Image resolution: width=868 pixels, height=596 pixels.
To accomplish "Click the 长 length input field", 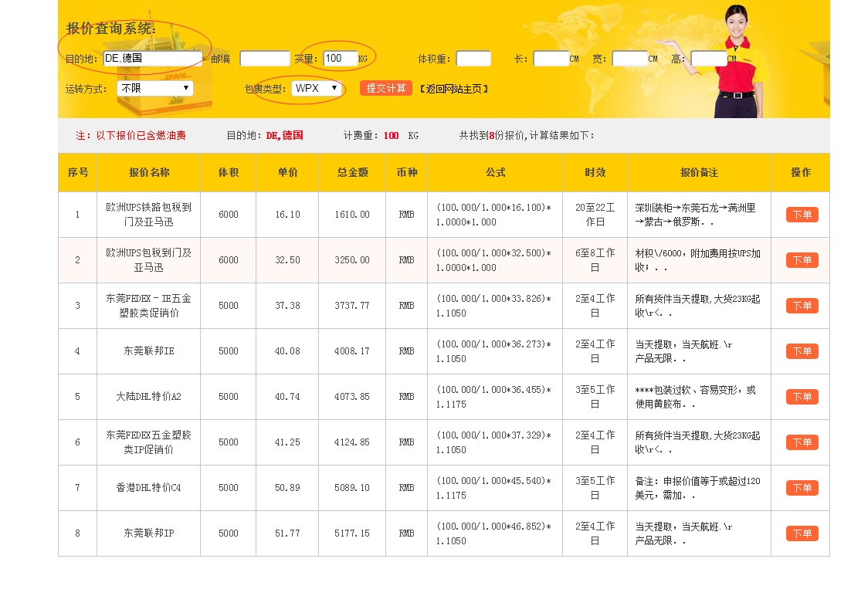I will [x=551, y=59].
